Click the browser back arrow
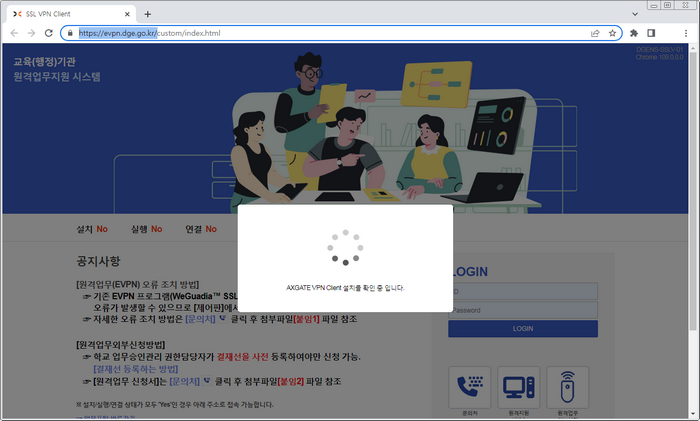This screenshot has height=421, width=700. tap(14, 33)
